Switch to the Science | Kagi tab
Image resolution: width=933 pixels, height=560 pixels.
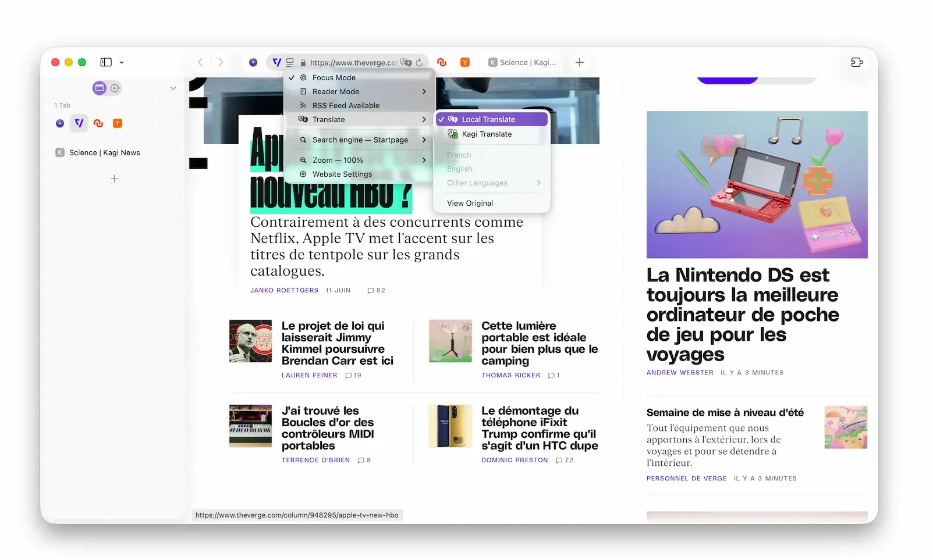tap(522, 62)
